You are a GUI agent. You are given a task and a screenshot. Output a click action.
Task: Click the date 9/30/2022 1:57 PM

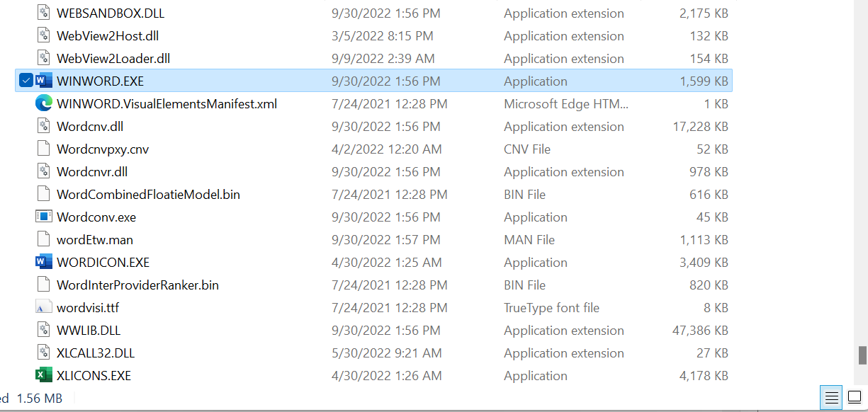click(386, 240)
